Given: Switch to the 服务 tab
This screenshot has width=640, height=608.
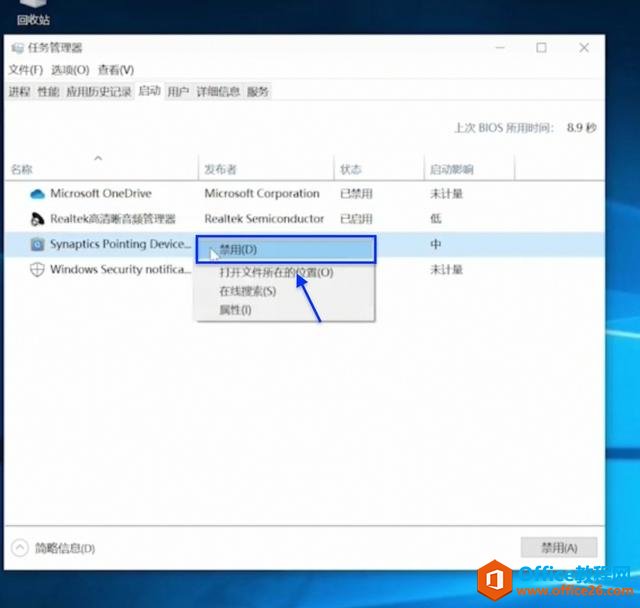Looking at the screenshot, I should 258,91.
